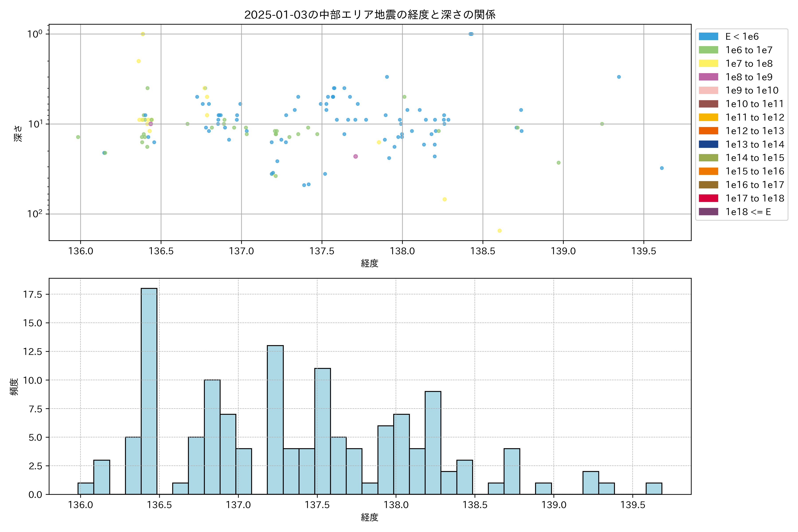798x532 pixels.
Task: Click the yellow '1e7 to 1e8' legend swatch
Action: [708, 63]
